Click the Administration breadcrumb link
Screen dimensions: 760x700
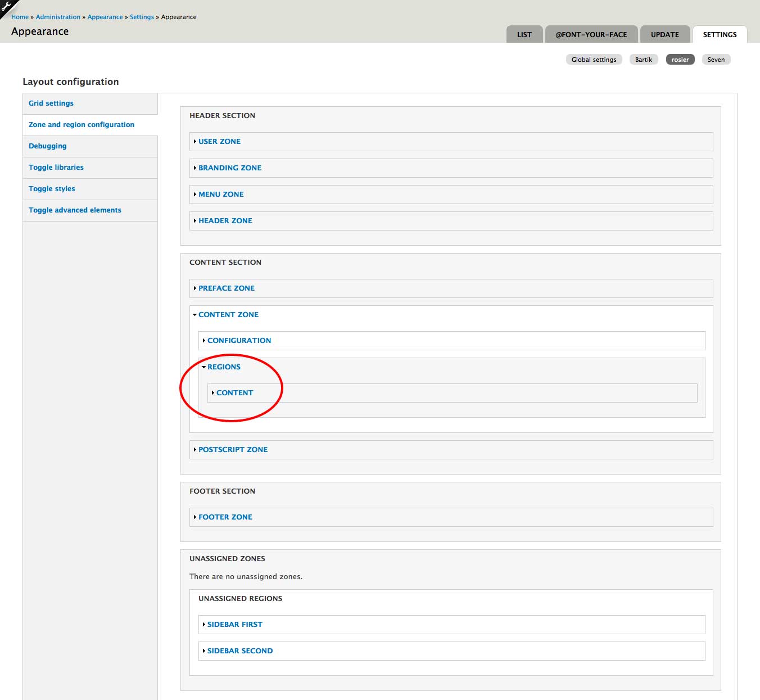coord(58,17)
